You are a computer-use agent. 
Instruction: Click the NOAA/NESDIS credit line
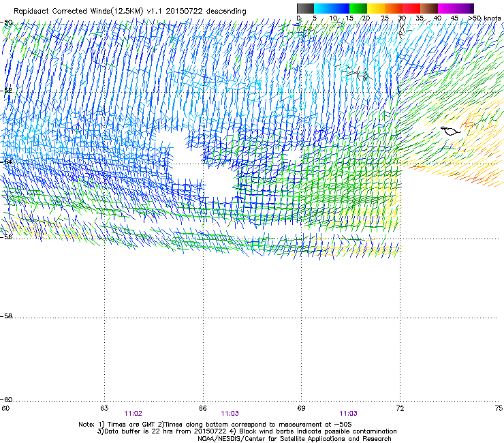pos(294,439)
